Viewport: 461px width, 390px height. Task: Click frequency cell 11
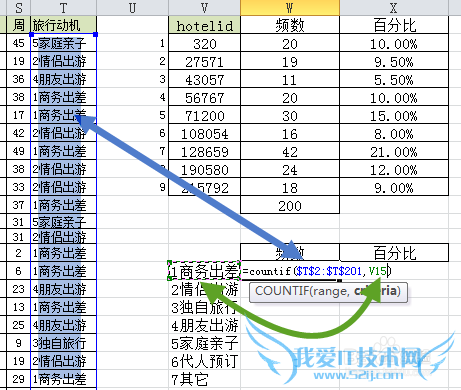click(290, 79)
